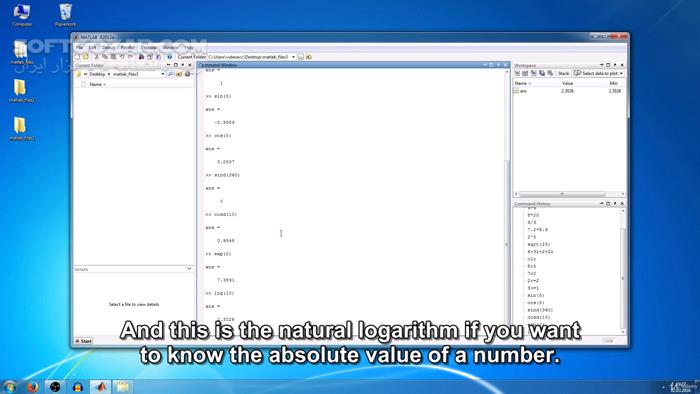
Task: Click the search magnifier in Current Folder panel
Action: [171, 74]
